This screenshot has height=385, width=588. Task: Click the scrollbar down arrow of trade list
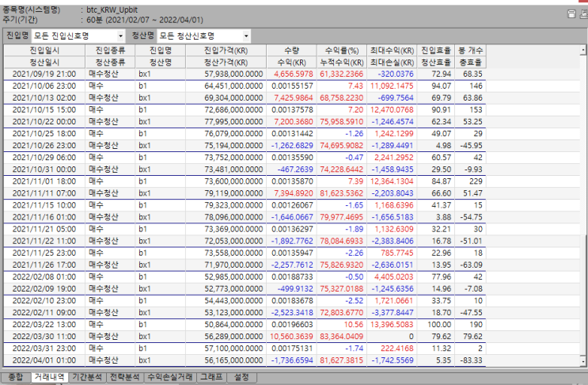click(583, 361)
